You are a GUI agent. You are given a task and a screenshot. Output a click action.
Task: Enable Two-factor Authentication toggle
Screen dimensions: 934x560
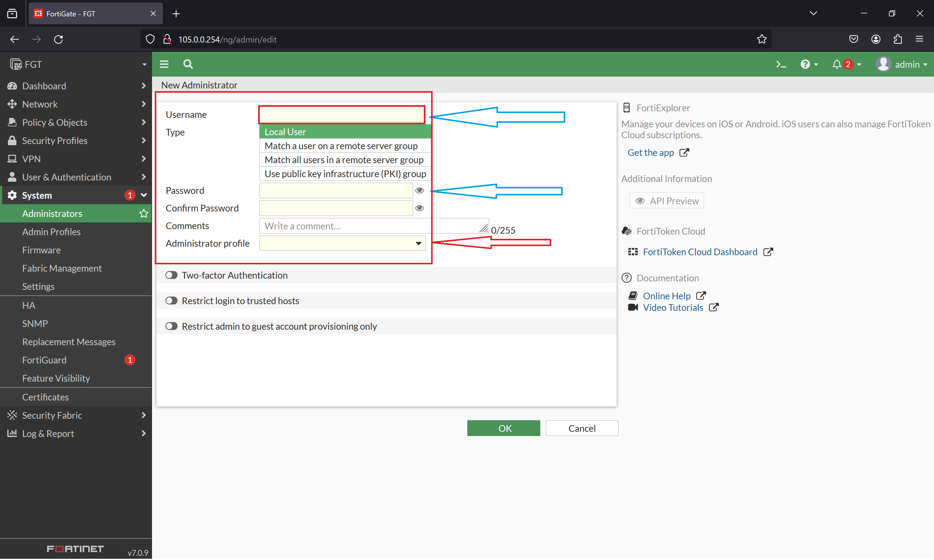[171, 275]
